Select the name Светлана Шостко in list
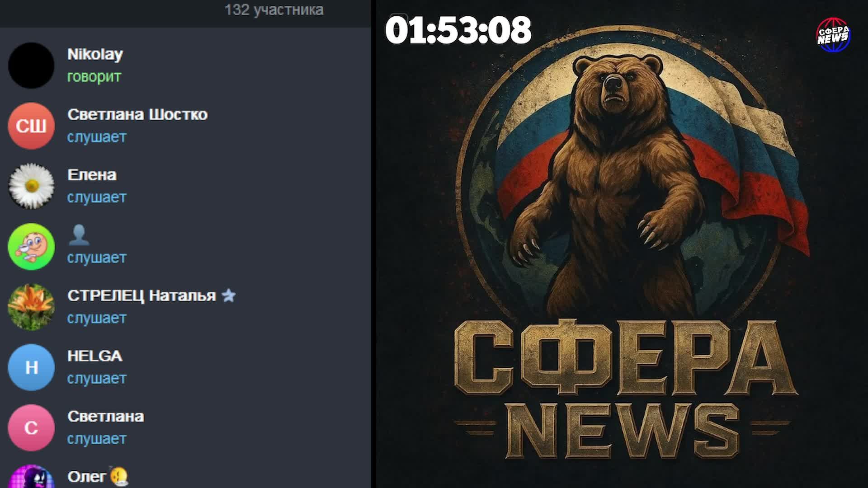 coord(137,115)
